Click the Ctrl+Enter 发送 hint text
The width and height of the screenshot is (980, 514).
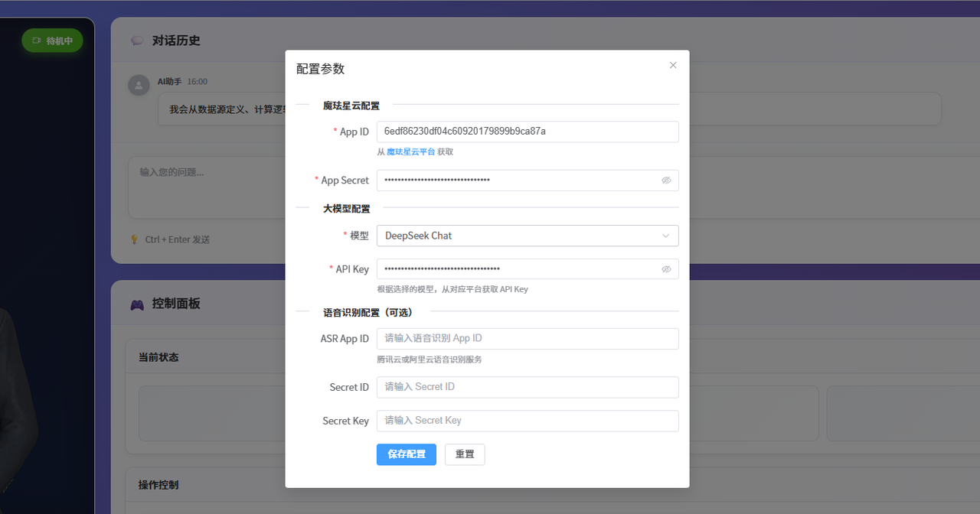(178, 239)
